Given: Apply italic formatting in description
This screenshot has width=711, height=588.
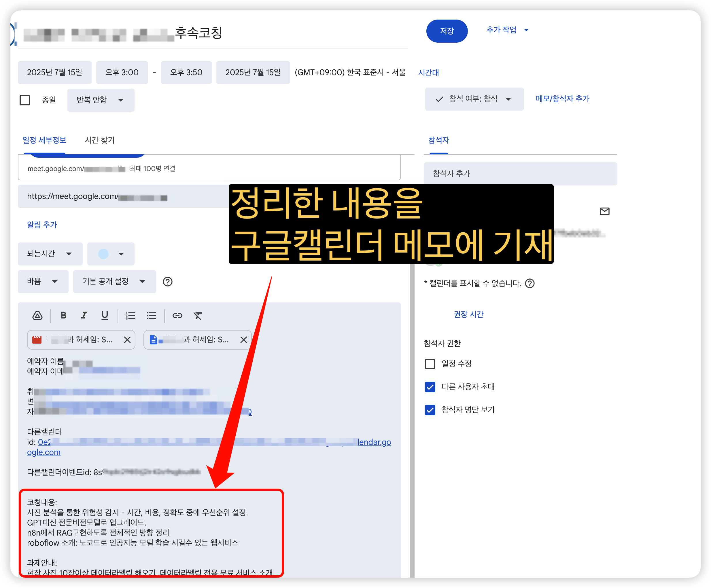Looking at the screenshot, I should (84, 316).
